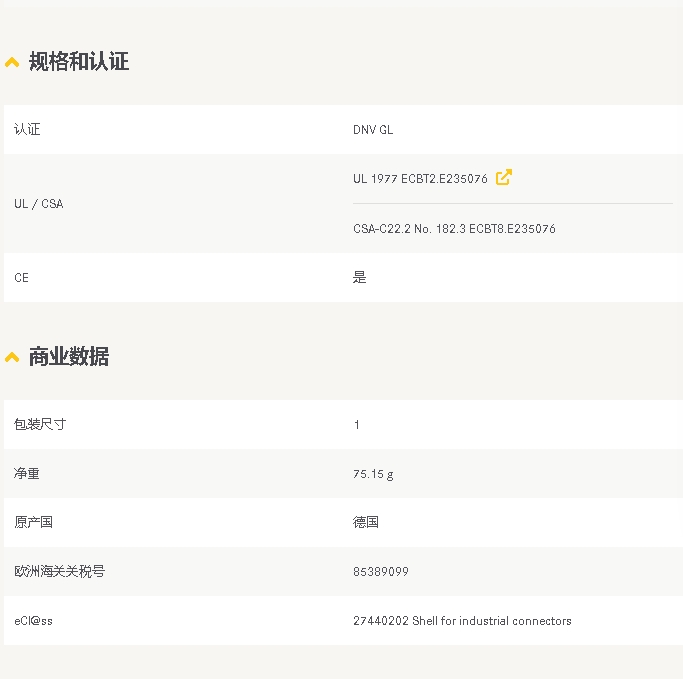
Task: Click the customs tariff number 85389099
Action: click(x=380, y=572)
